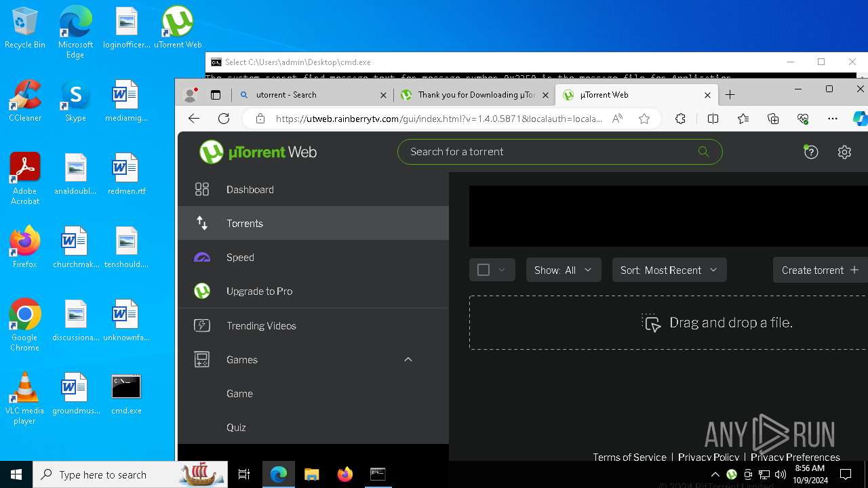Viewport: 868px width, 488px height.
Task: Click the taskbar search box
Action: [x=130, y=474]
